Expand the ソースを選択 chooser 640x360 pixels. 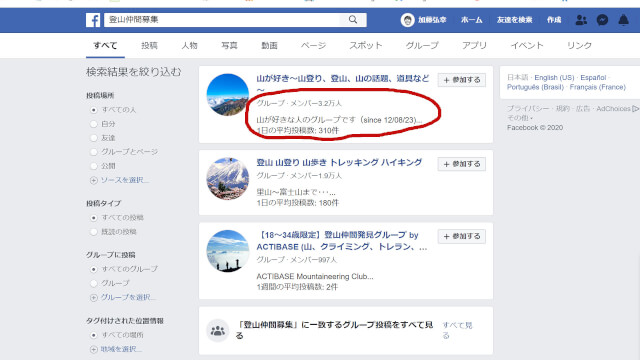coord(125,180)
